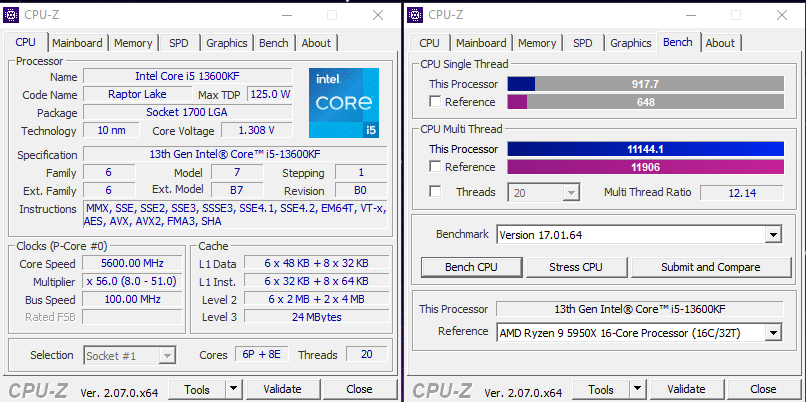Tick the Threads checkbox in Bench tab

(435, 192)
